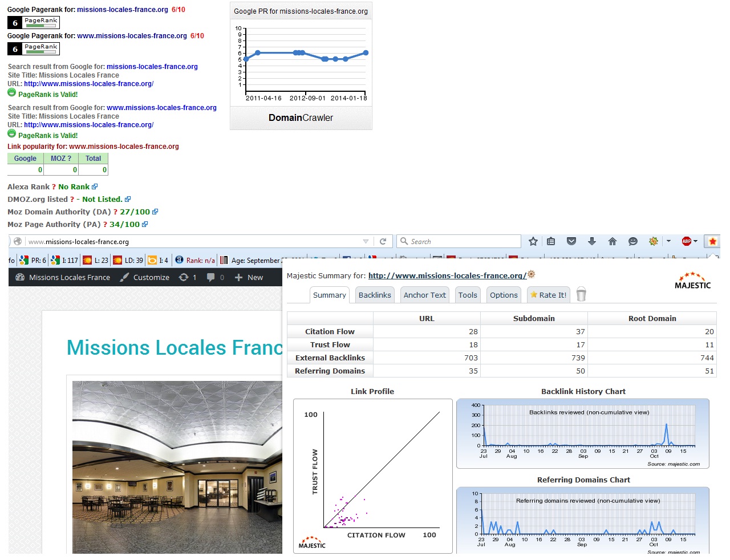730x560 pixels.
Task: Open the downloads arrow icon
Action: [592, 241]
